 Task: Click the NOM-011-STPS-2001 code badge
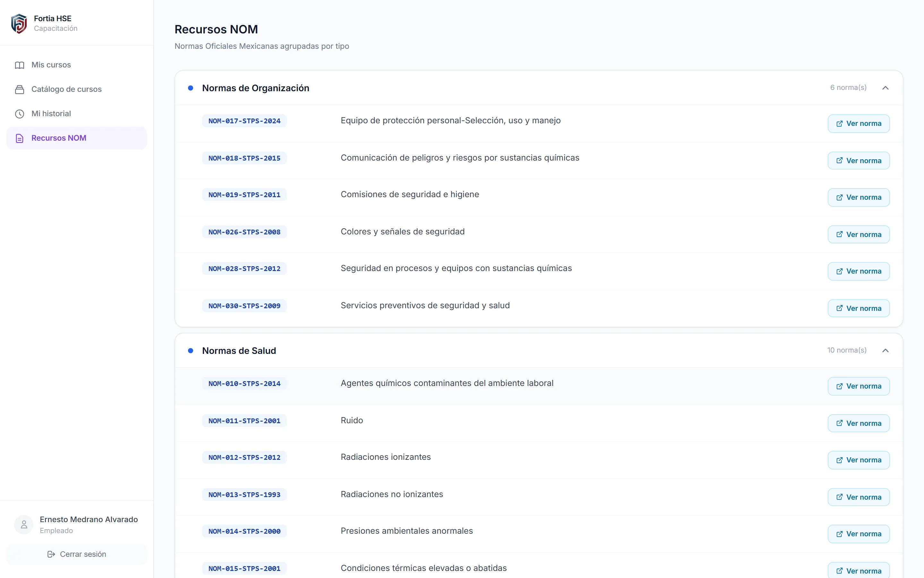244,421
